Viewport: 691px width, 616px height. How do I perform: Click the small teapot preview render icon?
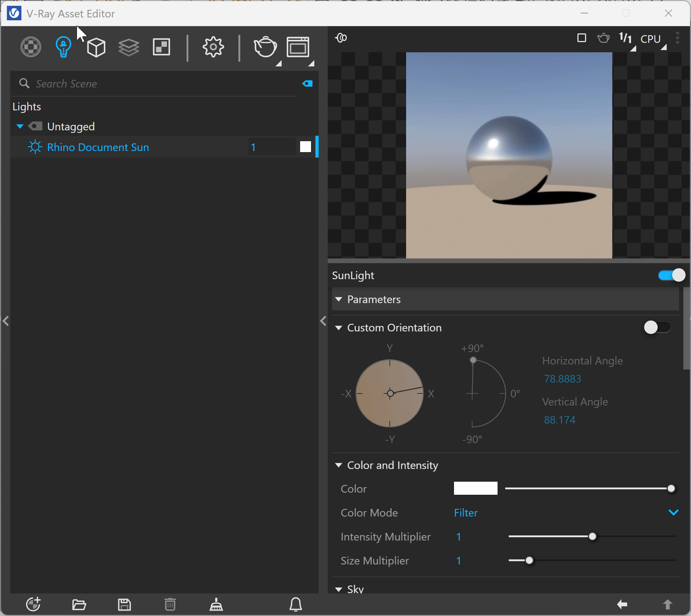(604, 38)
